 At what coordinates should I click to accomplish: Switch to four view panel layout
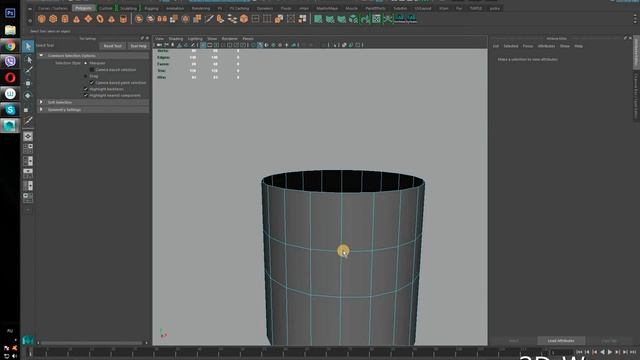(x=28, y=149)
